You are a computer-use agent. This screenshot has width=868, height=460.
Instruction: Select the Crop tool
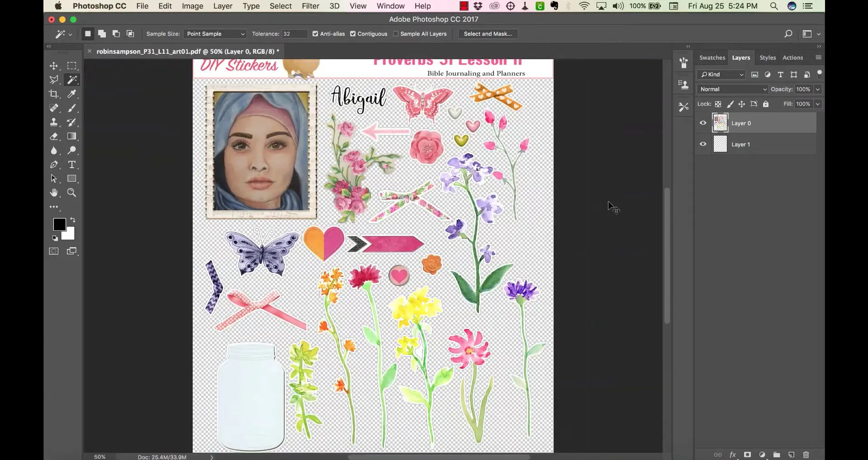point(54,94)
